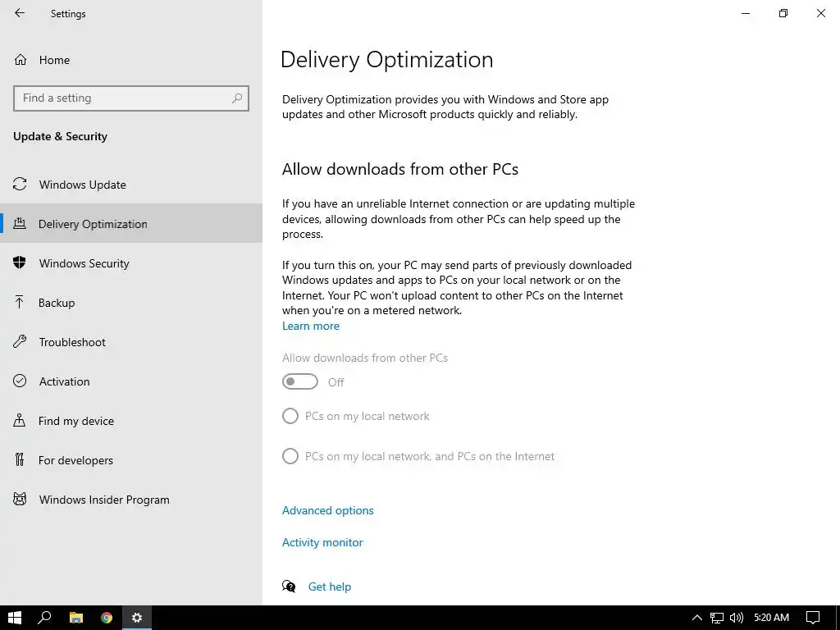Click the Delivery Optimization page title
840x630 pixels.
pyautogui.click(x=387, y=59)
